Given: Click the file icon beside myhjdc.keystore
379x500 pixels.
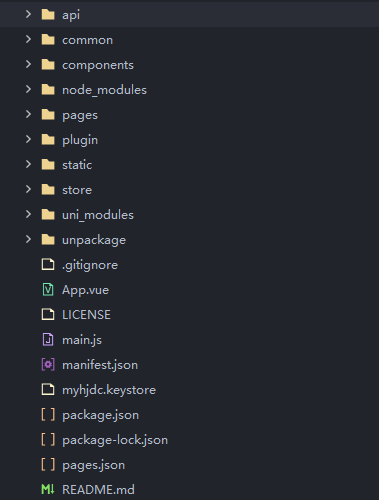Looking at the screenshot, I should pyautogui.click(x=48, y=389).
